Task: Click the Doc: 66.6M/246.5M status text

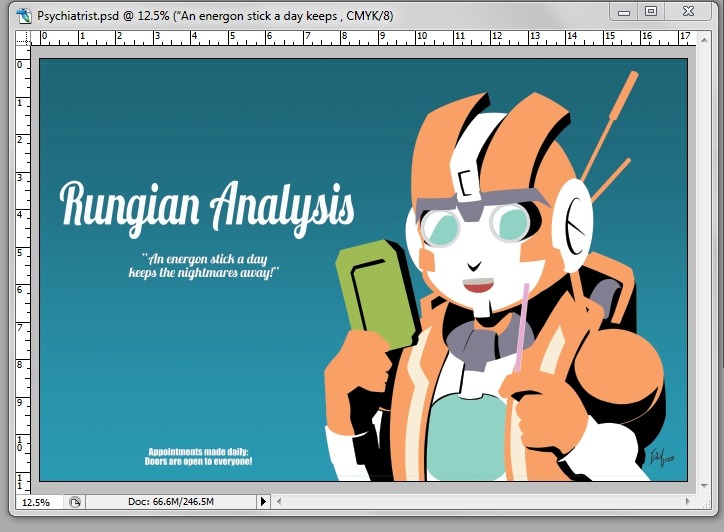Action: tap(171, 502)
